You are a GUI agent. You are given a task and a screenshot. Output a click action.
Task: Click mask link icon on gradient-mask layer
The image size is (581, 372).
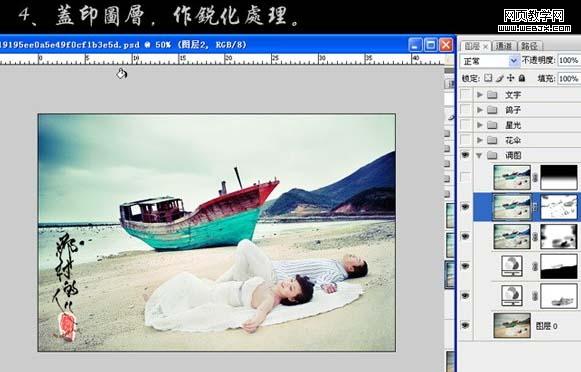(535, 178)
